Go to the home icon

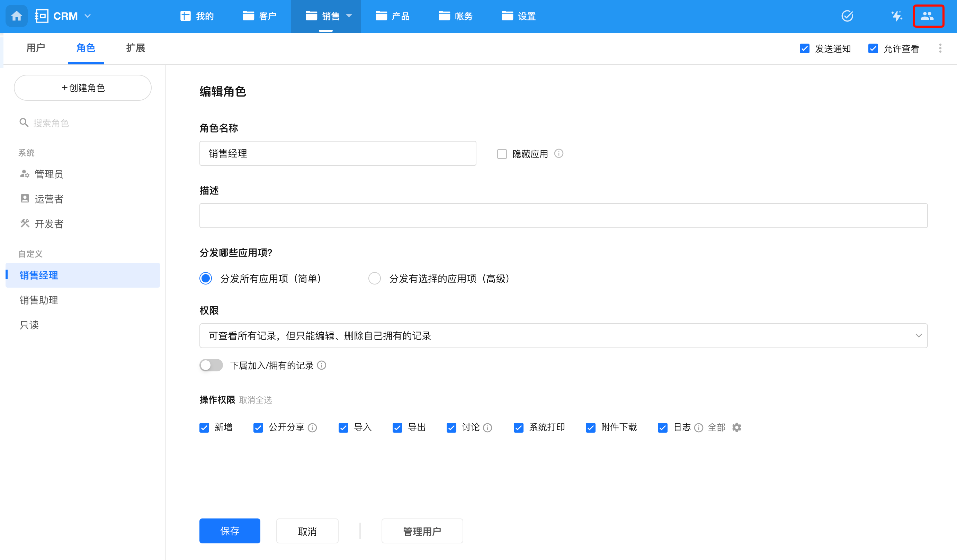pyautogui.click(x=16, y=16)
